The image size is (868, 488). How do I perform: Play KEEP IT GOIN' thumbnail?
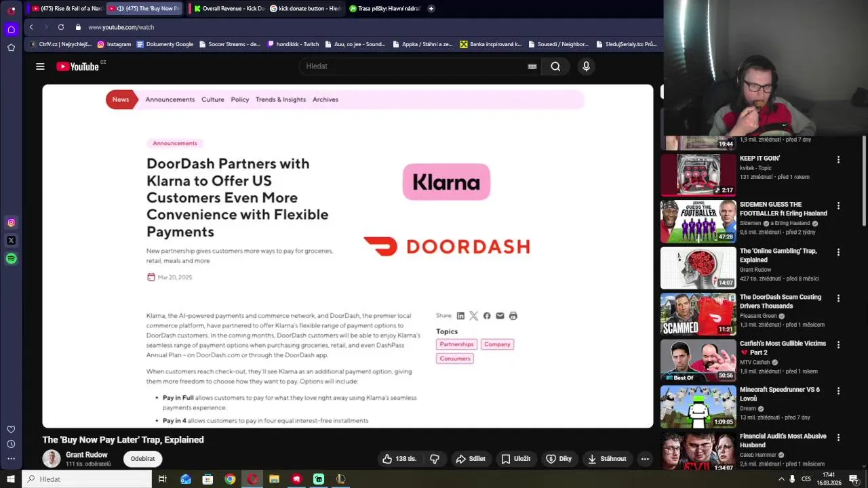point(698,175)
